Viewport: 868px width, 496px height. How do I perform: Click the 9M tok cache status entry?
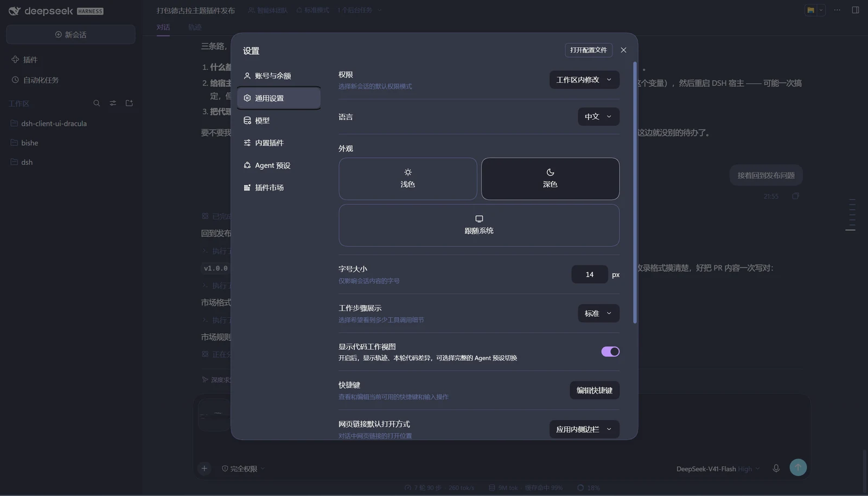click(x=526, y=488)
